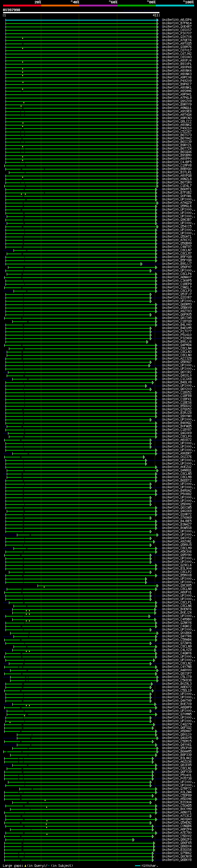
Task: Select label UniRef100_B3TLR1
Action: [177, 172]
